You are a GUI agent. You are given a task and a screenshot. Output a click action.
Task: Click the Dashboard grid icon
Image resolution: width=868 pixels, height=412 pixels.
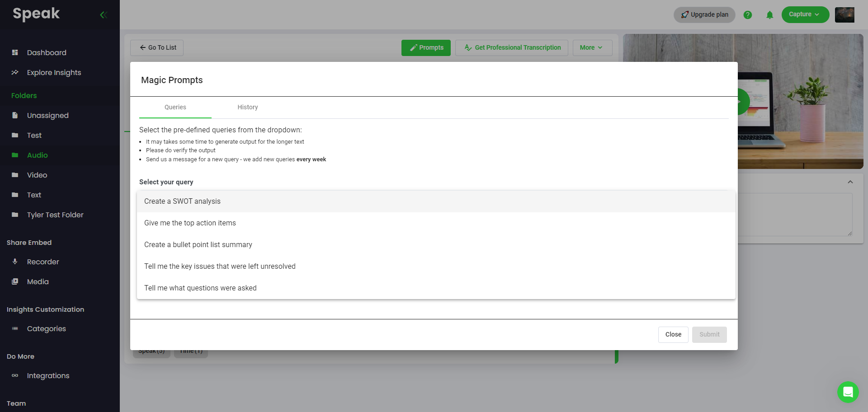[15, 52]
